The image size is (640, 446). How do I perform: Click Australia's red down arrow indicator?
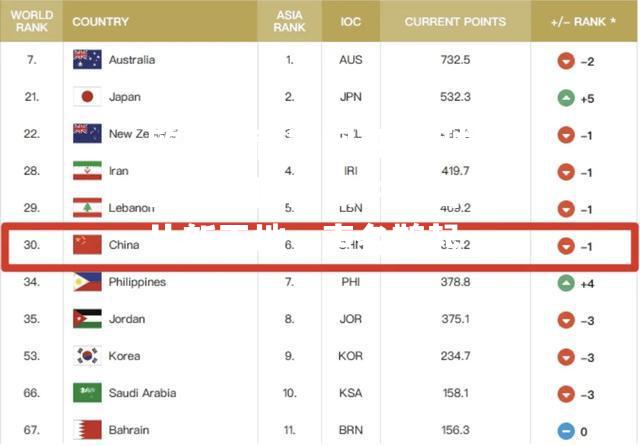tap(566, 61)
